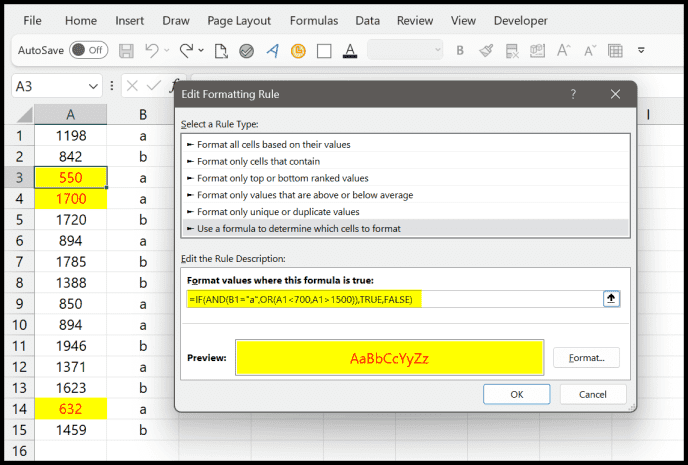The image size is (688, 465).
Task: Select 'Format only cells that contain' rule type
Action: point(260,161)
